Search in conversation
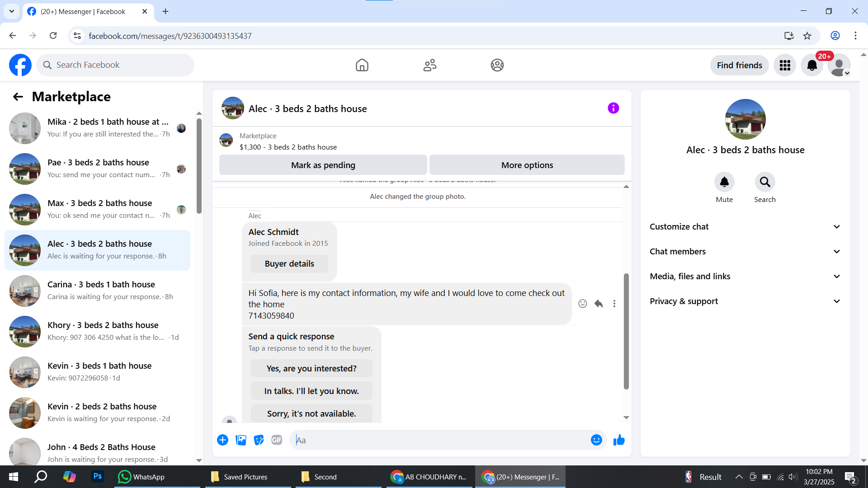This screenshot has height=488, width=868. click(765, 182)
